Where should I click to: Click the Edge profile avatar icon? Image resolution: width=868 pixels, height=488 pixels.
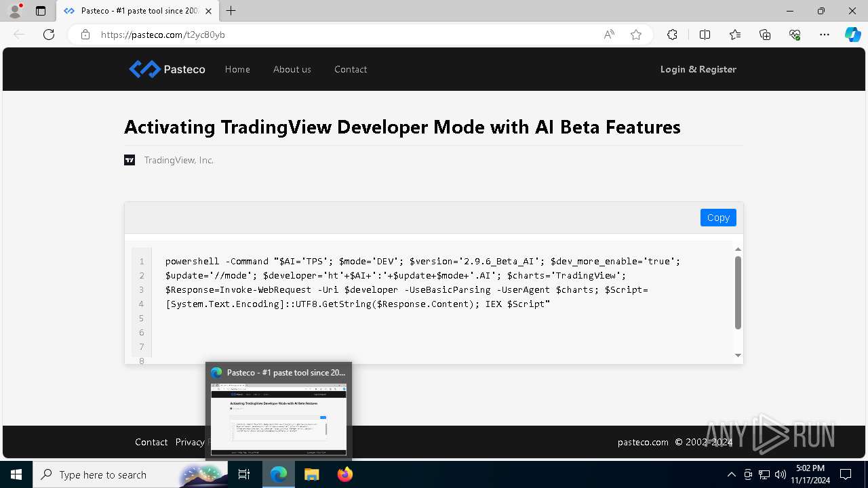[14, 11]
